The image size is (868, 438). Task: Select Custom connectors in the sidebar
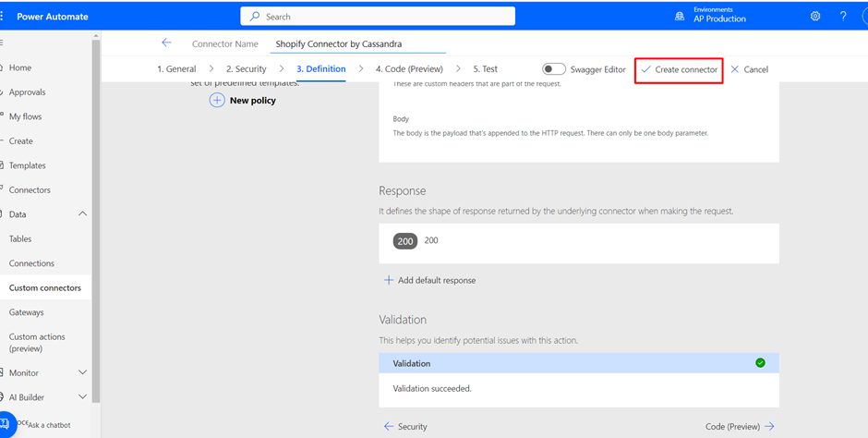[45, 287]
